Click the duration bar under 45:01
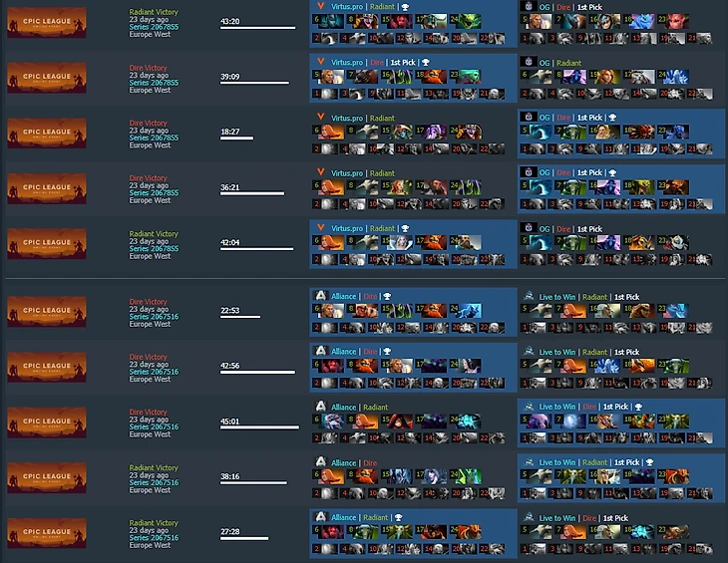 coord(259,427)
